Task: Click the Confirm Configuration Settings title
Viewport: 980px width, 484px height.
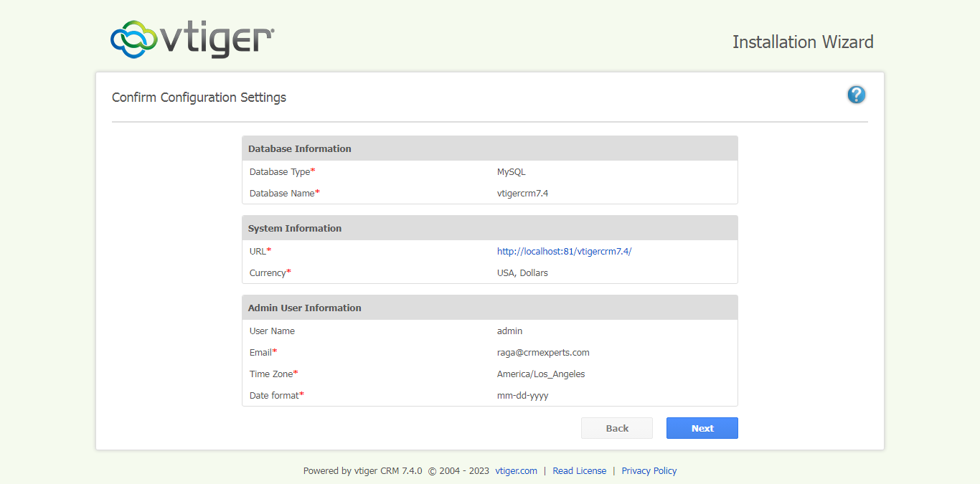Action: point(198,97)
